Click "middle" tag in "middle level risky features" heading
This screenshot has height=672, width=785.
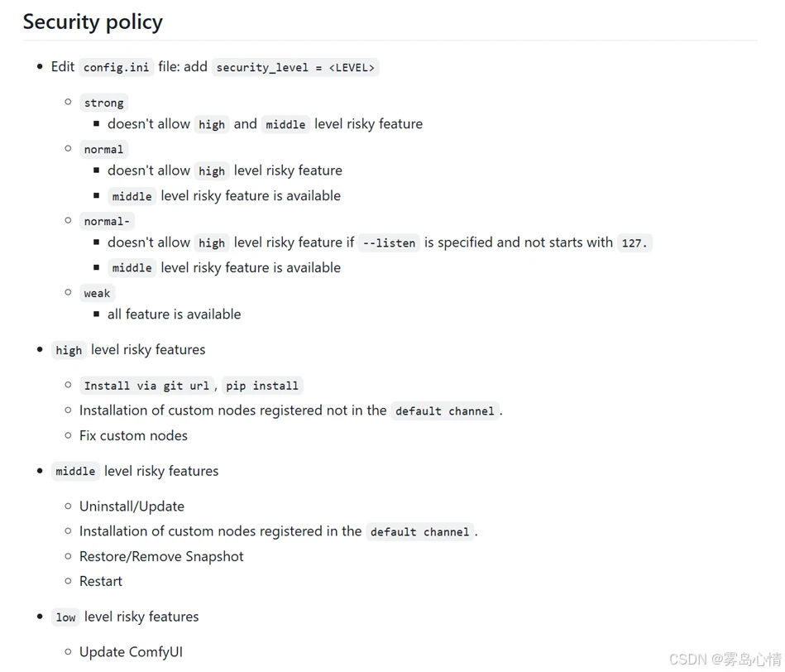point(75,472)
